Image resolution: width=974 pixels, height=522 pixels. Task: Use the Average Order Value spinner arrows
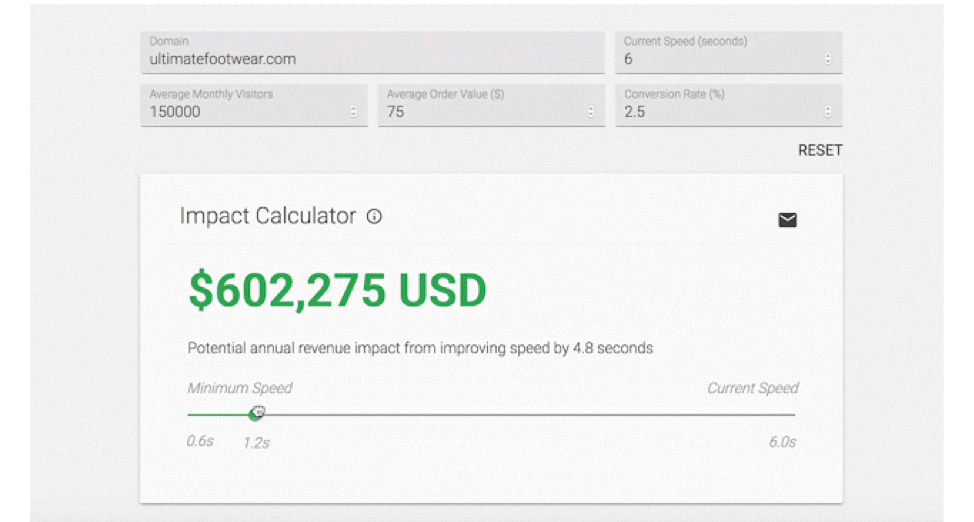point(590,112)
